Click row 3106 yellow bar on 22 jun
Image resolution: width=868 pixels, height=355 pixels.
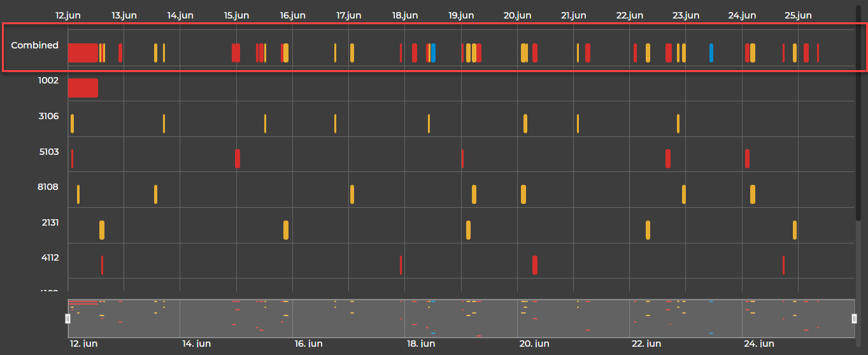[678, 123]
